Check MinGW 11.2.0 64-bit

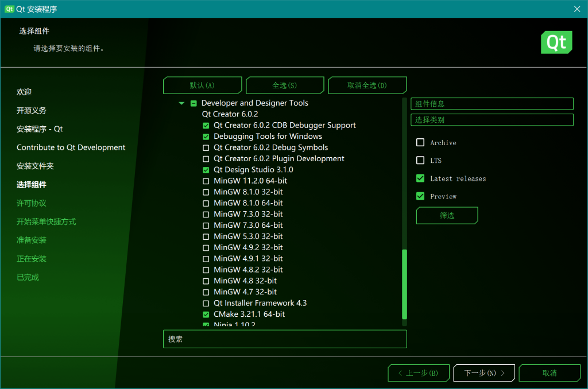pyautogui.click(x=206, y=181)
